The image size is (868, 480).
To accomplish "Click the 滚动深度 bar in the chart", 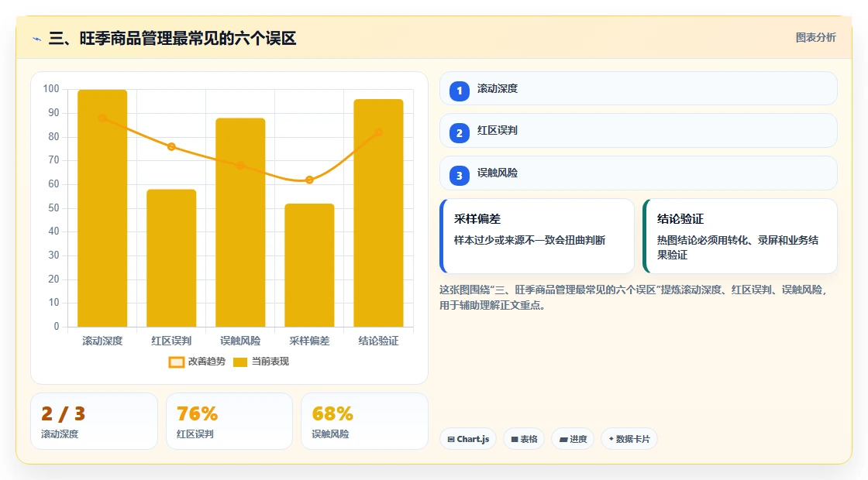I will pos(102,208).
